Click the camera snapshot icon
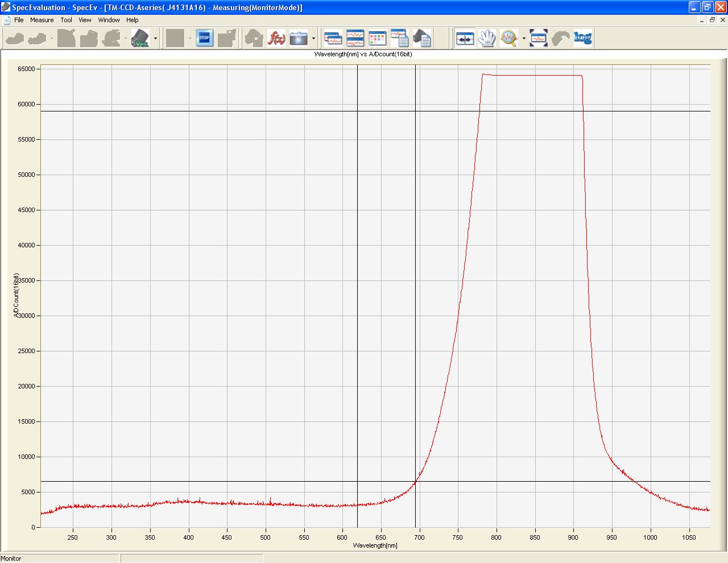728x563 pixels. pos(299,38)
